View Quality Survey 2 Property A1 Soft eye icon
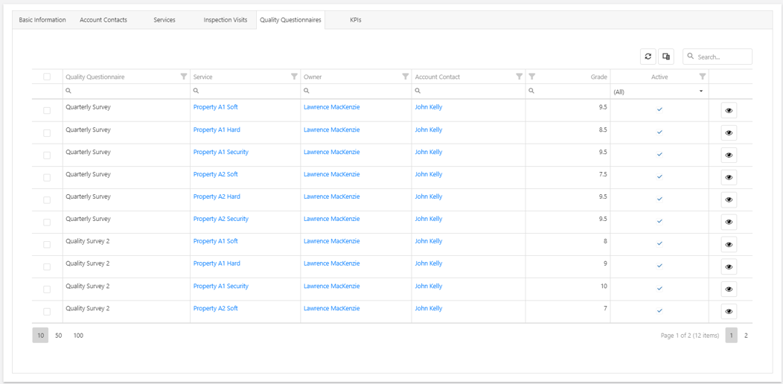Screen dimensions: 783x384 click(729, 244)
